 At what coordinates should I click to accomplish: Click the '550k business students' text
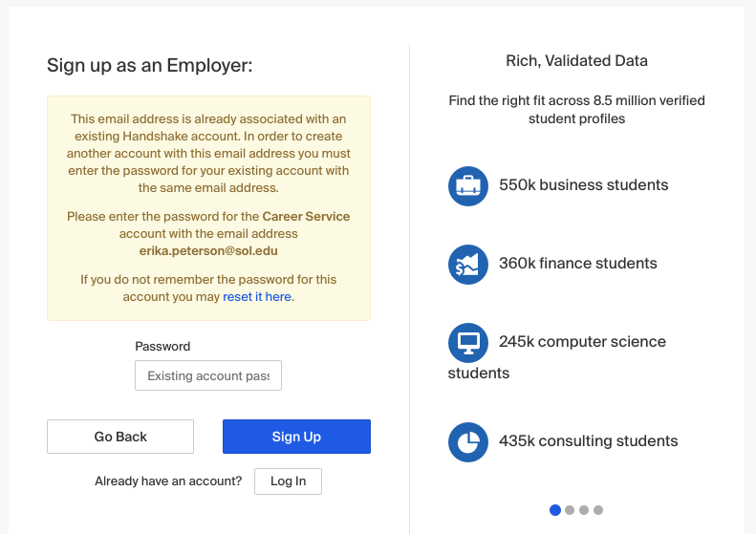tap(583, 185)
